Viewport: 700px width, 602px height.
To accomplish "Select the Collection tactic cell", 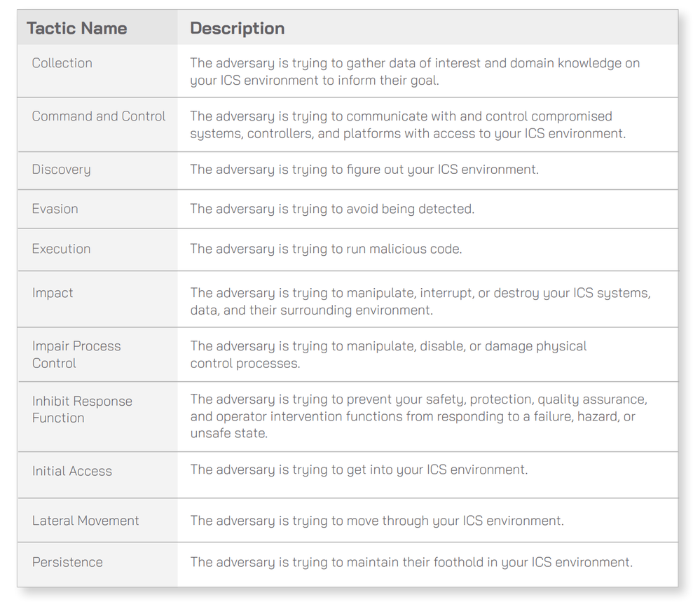I will (62, 63).
